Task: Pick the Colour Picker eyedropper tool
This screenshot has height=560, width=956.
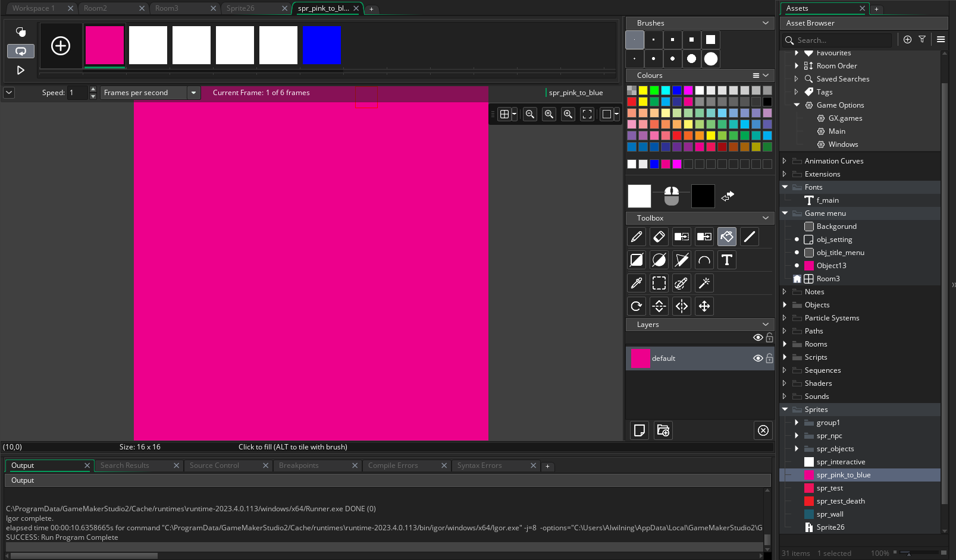Action: tap(636, 283)
